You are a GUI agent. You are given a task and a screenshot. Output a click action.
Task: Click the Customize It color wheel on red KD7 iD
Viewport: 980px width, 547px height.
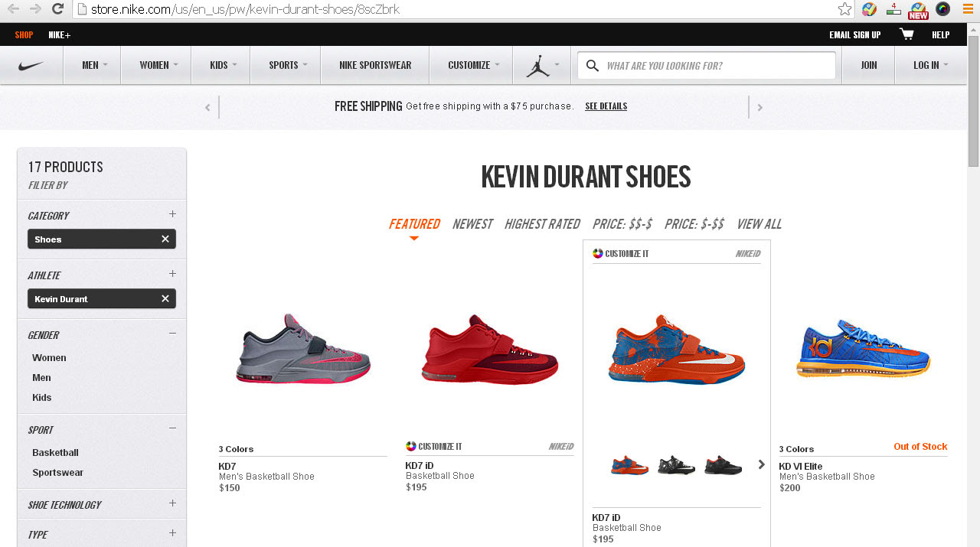click(x=411, y=446)
